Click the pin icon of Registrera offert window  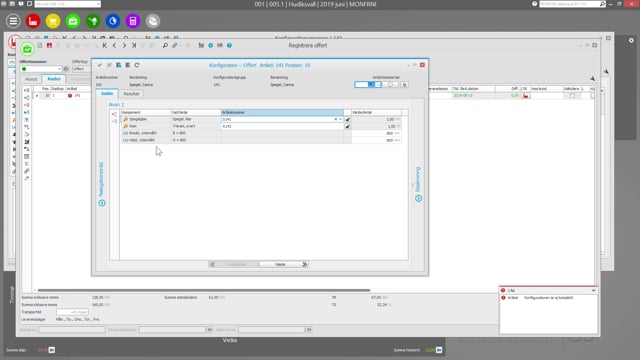tap(592, 78)
